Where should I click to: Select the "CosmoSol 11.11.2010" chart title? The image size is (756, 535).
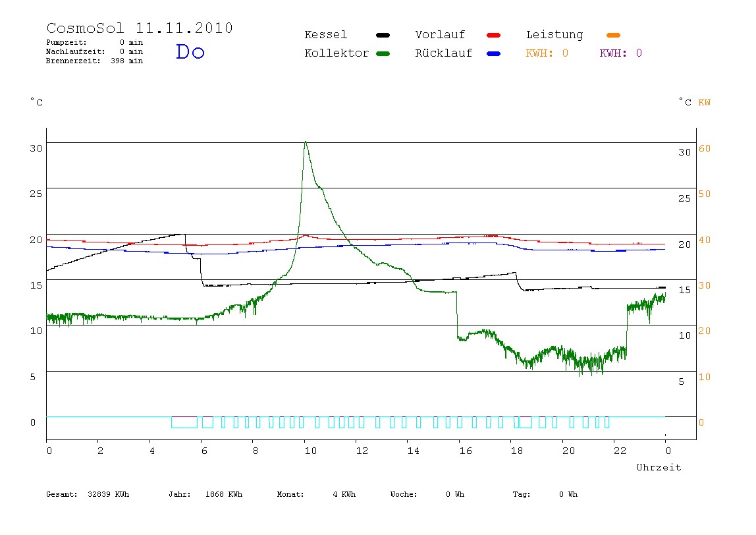pos(140,28)
